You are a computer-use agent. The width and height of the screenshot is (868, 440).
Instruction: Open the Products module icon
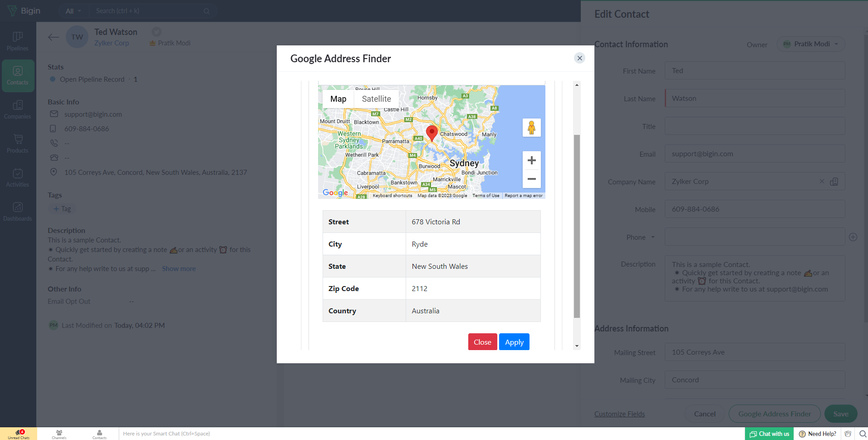pyautogui.click(x=18, y=144)
